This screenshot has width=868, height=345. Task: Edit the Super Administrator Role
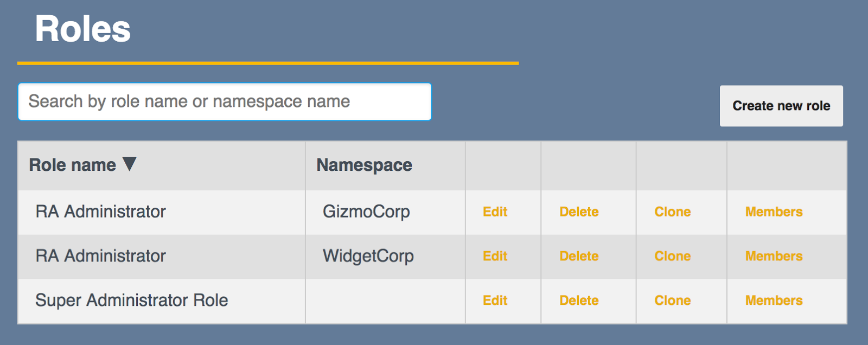pyautogui.click(x=495, y=300)
